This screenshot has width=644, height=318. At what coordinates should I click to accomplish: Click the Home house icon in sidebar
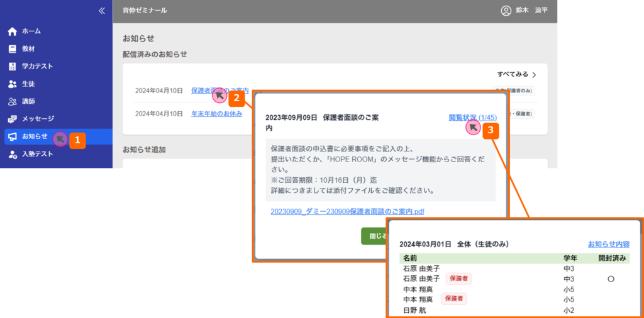pyautogui.click(x=12, y=31)
